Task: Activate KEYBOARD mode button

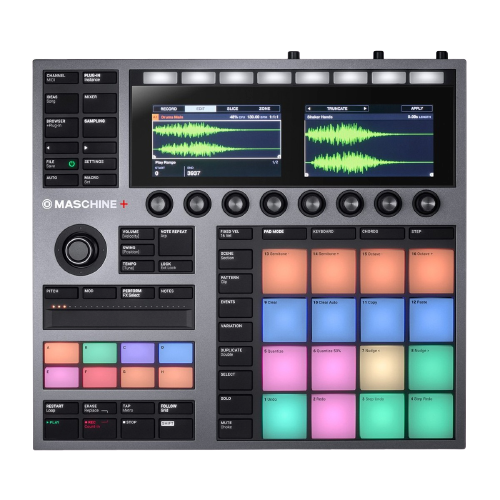Action: (x=333, y=234)
